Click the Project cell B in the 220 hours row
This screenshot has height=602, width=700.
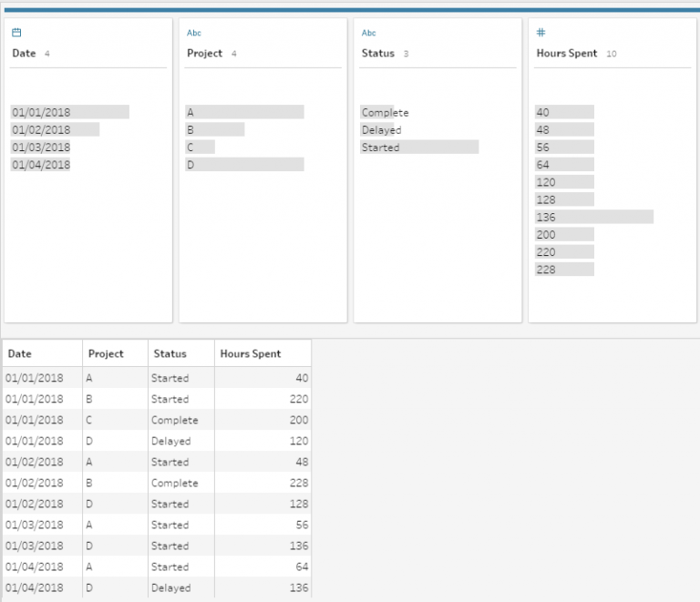(x=115, y=399)
